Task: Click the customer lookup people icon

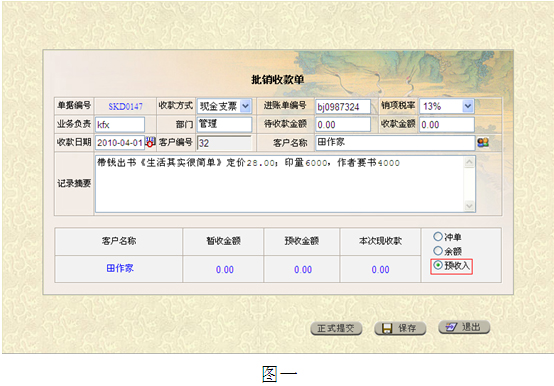Action: (483, 142)
